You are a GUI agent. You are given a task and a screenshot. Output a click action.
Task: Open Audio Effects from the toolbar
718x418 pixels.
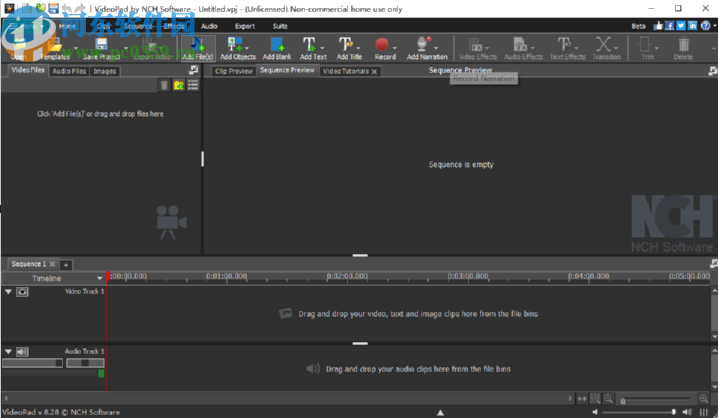tap(523, 49)
